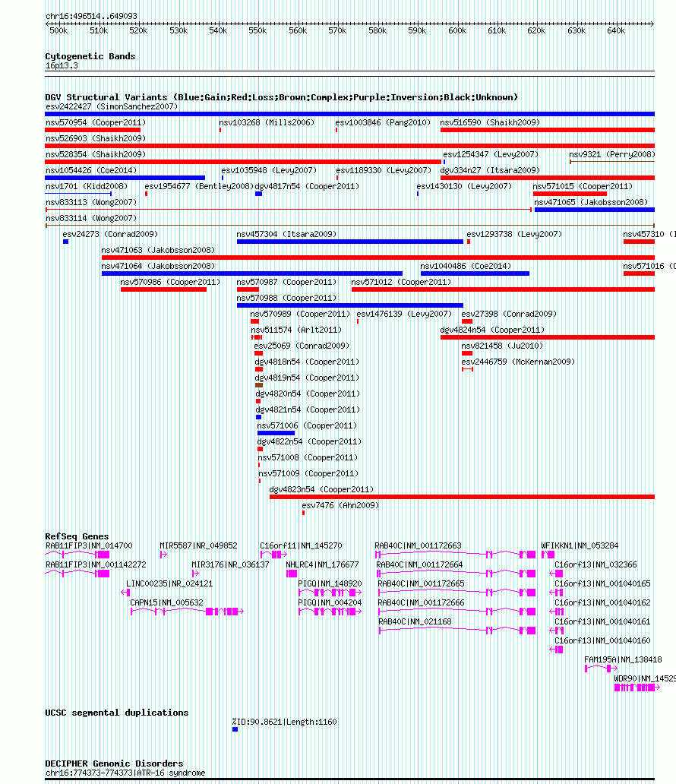Click dgv4823n54 (Cooper2011) label
The image size is (676, 784).
[321, 491]
